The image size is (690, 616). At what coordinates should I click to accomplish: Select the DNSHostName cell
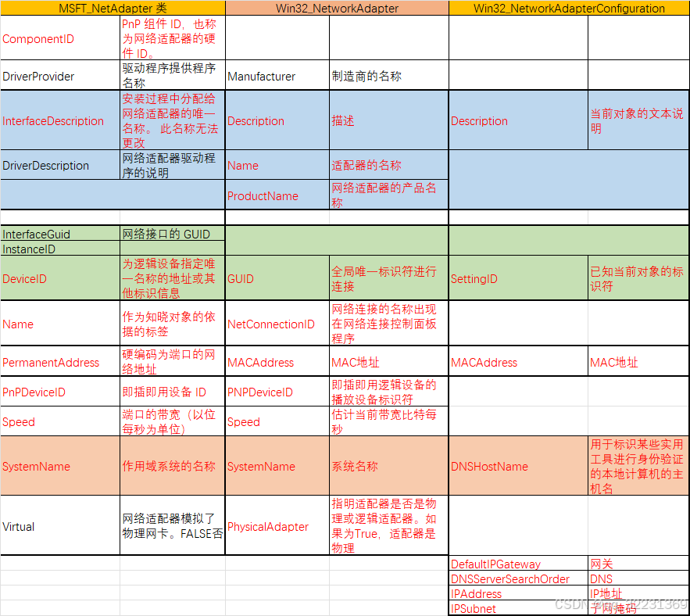click(518, 465)
